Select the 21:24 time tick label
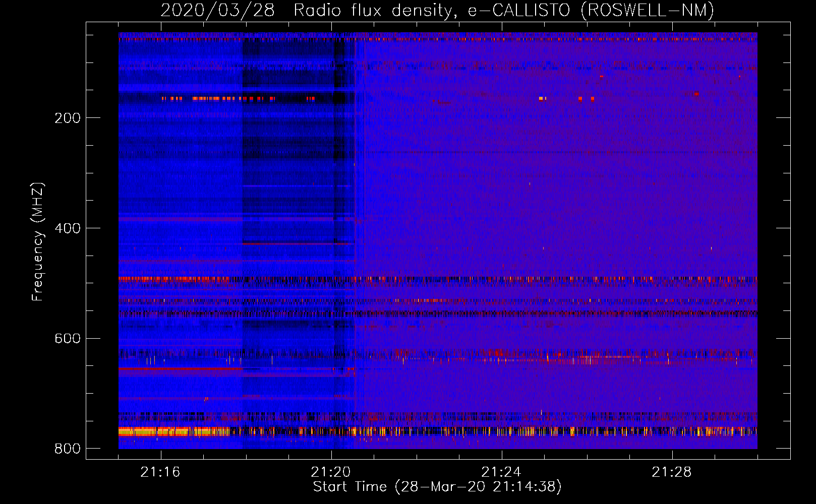 point(501,472)
